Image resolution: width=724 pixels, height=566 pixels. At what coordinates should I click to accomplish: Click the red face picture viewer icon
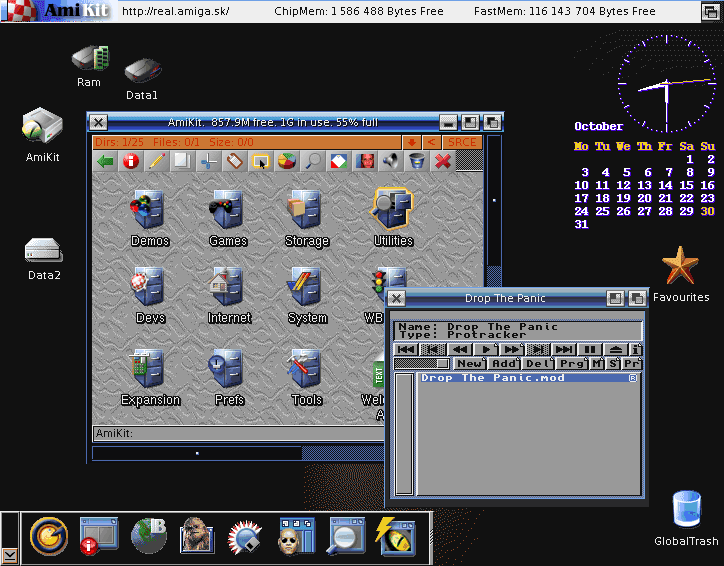(365, 161)
